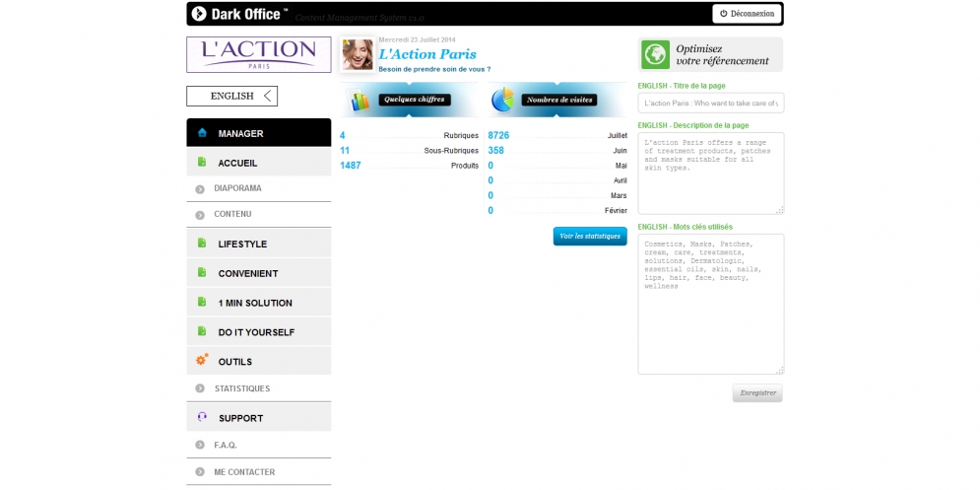
Task: Click the L'ACTION Paris logo banner
Action: pos(259,55)
